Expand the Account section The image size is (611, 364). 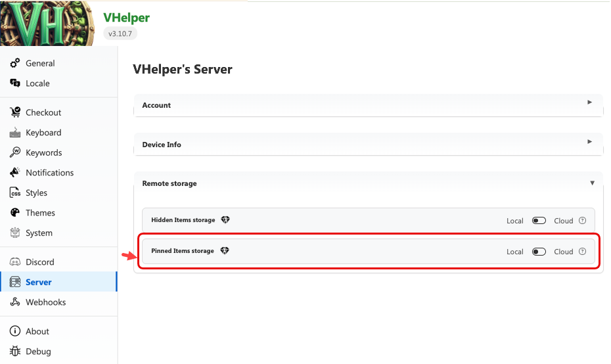pos(368,105)
